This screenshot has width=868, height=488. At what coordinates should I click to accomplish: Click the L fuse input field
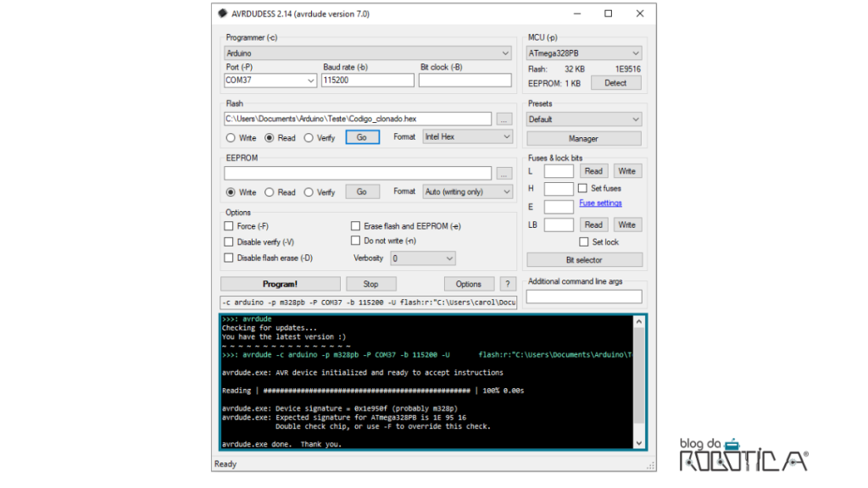(559, 171)
